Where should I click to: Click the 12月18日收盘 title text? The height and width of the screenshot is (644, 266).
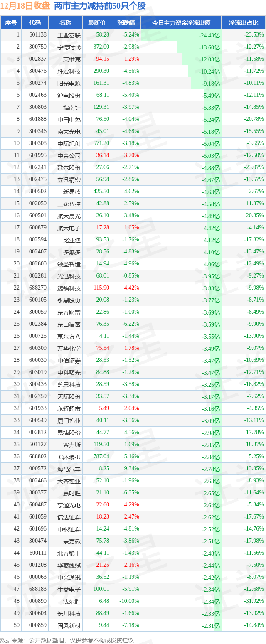tap(25, 6)
